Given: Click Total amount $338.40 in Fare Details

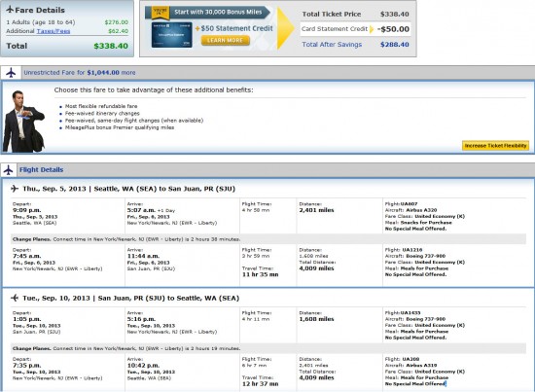Looking at the screenshot, I should tap(111, 46).
